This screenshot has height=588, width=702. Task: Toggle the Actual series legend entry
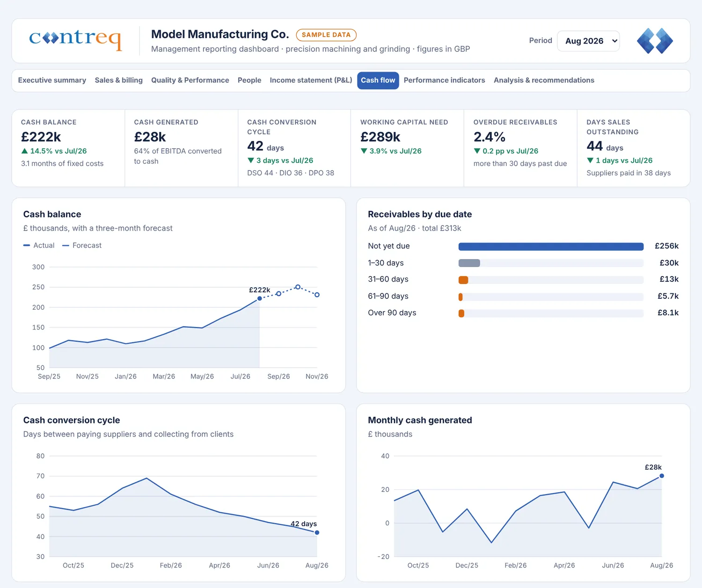(39, 246)
